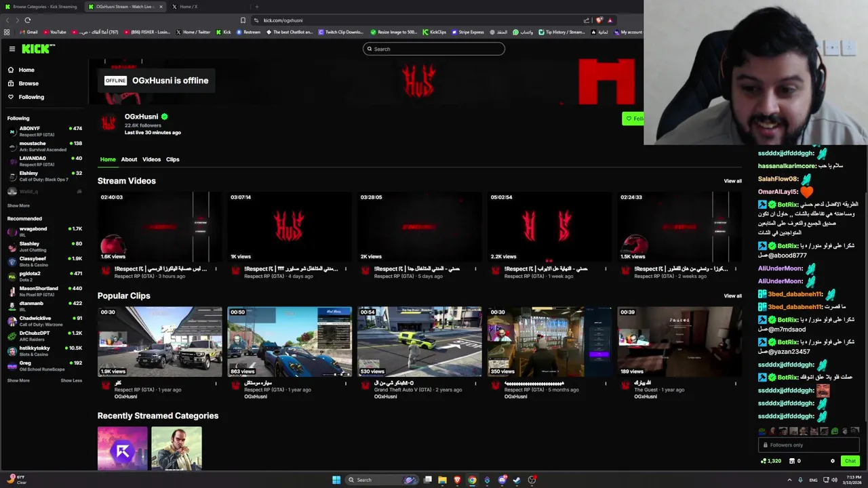Open the 00:50 popular clip thumbnail
This screenshot has height=488, width=868.
290,342
